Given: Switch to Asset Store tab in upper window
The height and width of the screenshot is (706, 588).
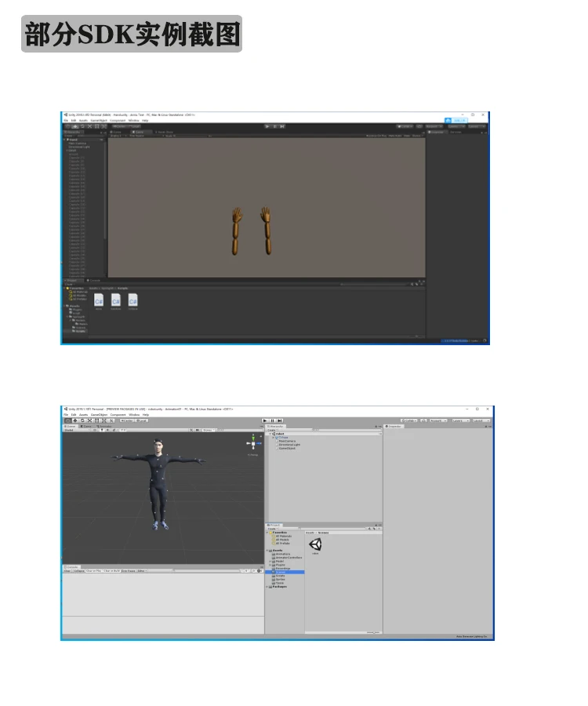Looking at the screenshot, I should [164, 132].
